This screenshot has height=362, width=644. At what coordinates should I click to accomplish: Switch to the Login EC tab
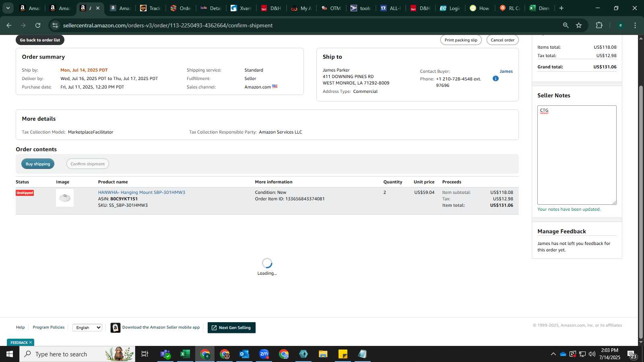pyautogui.click(x=450, y=8)
